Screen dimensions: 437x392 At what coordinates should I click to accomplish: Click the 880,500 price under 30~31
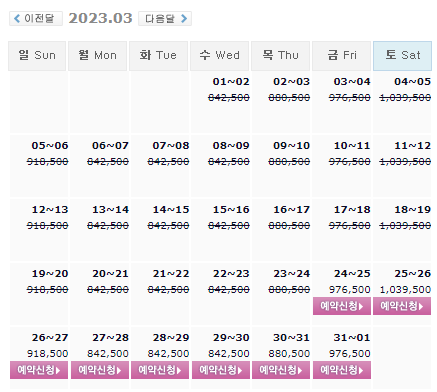[289, 353]
